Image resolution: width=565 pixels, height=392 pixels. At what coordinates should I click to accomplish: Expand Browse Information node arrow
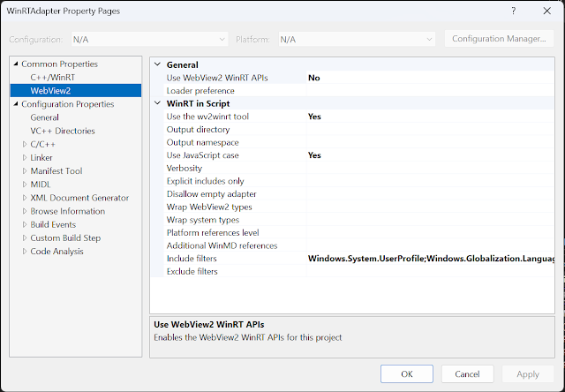(x=25, y=211)
